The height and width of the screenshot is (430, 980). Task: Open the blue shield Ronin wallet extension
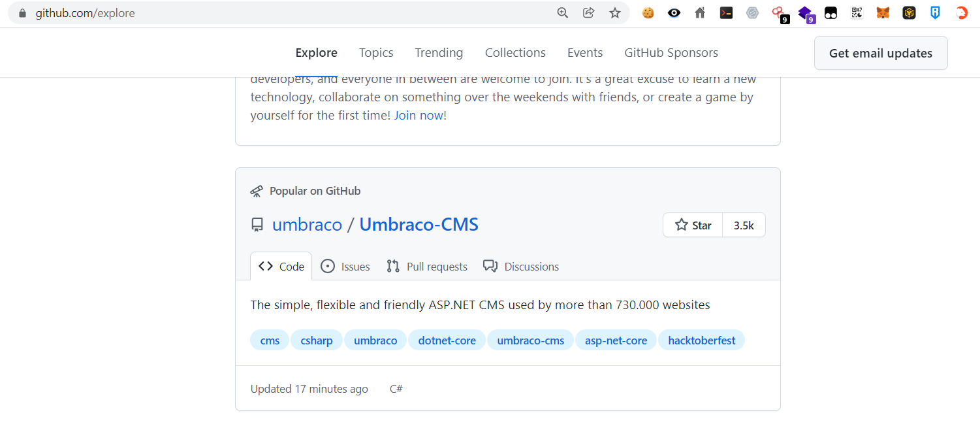(935, 12)
